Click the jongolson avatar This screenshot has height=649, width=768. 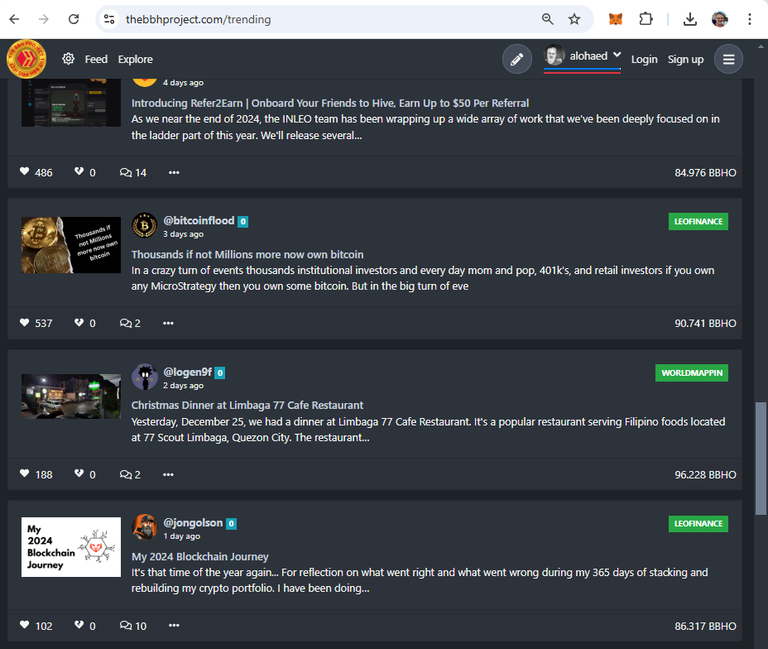tap(144, 527)
